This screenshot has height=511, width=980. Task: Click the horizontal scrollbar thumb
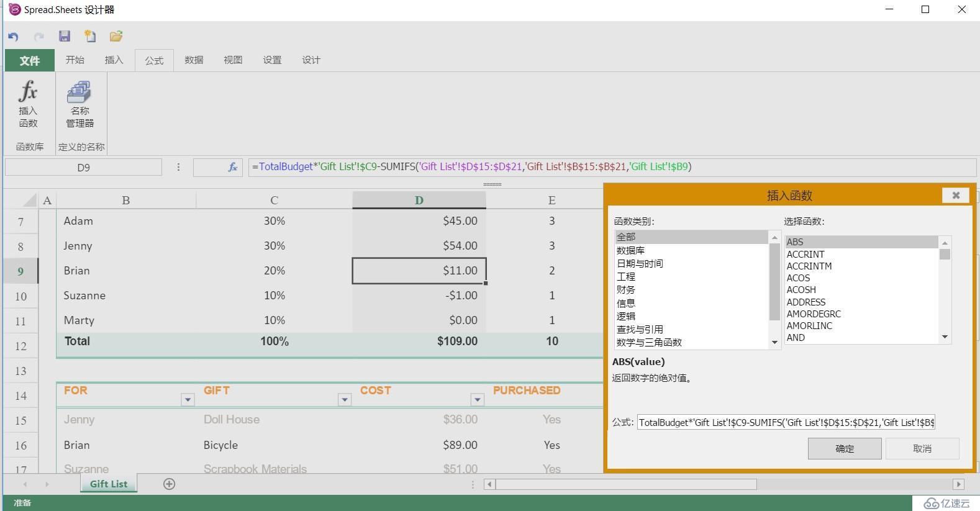click(x=626, y=484)
